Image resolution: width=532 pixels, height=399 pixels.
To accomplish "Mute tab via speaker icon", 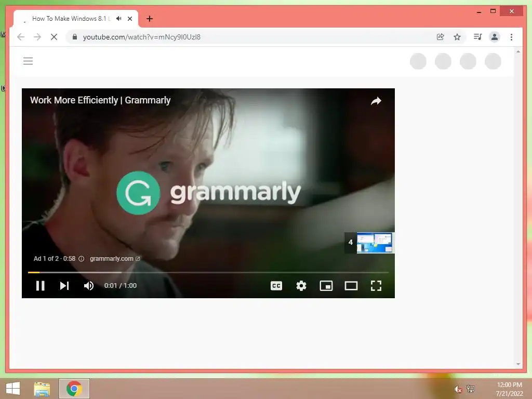I will click(x=118, y=19).
